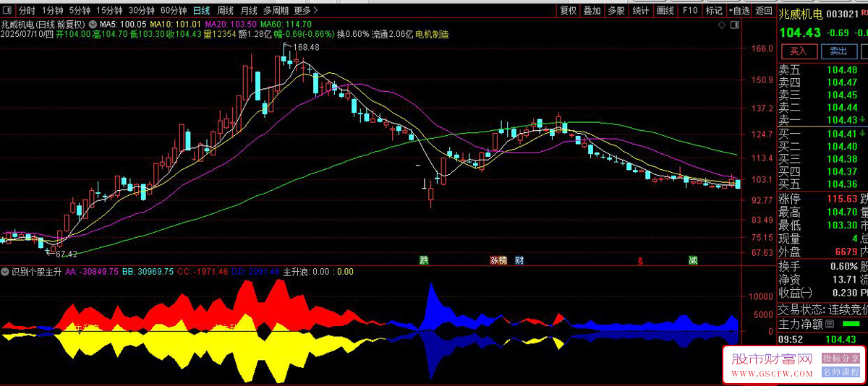Click the 买入 buy button

pyautogui.click(x=798, y=51)
